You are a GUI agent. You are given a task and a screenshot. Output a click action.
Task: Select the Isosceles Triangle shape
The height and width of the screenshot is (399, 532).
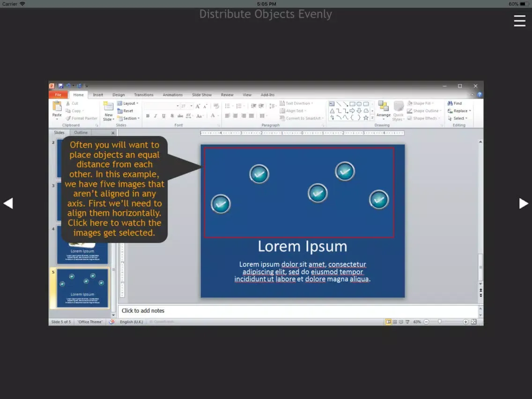[x=332, y=111]
